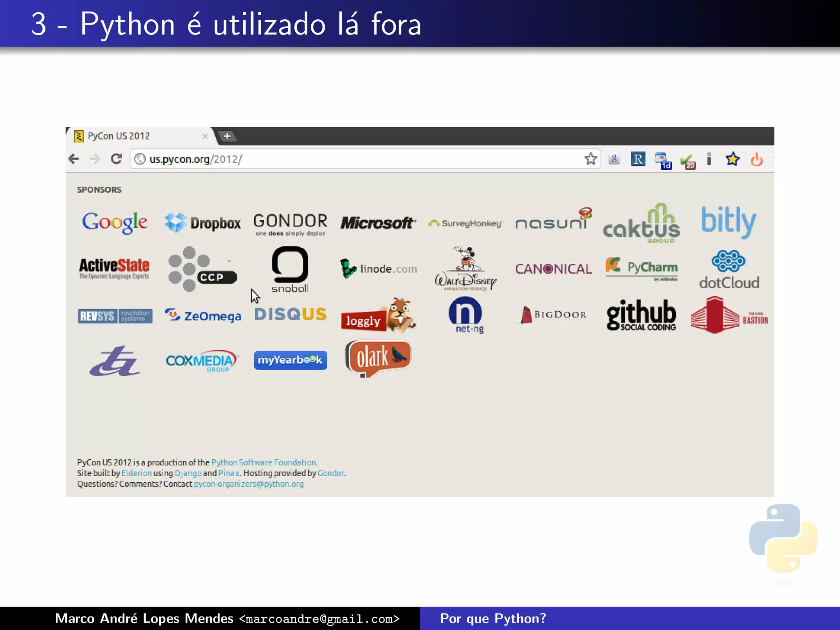This screenshot has width=840, height=630.
Task: Select the PyCon US 2012 tab
Action: pos(139,136)
